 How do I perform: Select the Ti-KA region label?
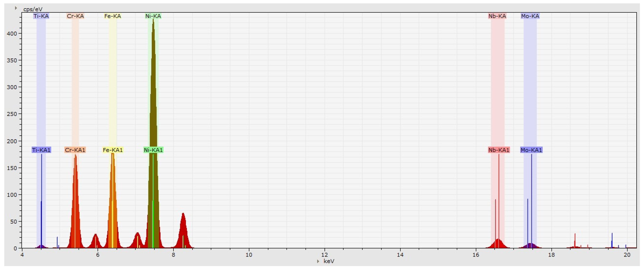[41, 16]
